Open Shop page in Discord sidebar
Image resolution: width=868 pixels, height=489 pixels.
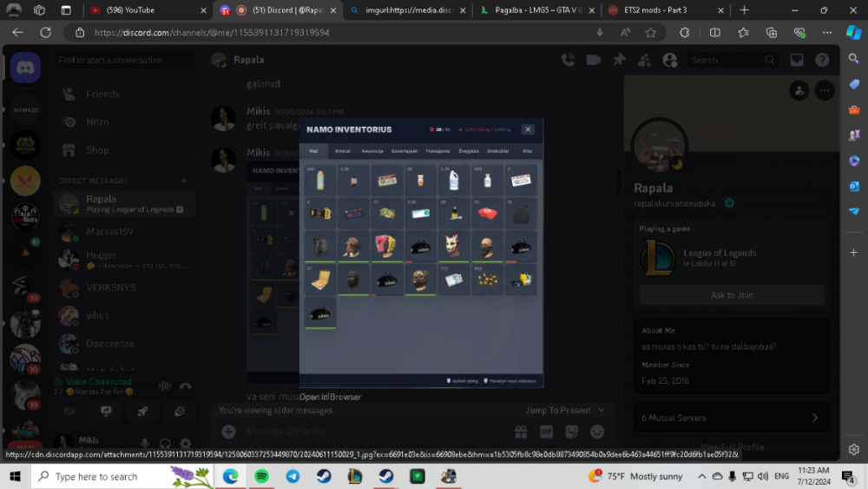pos(124,150)
